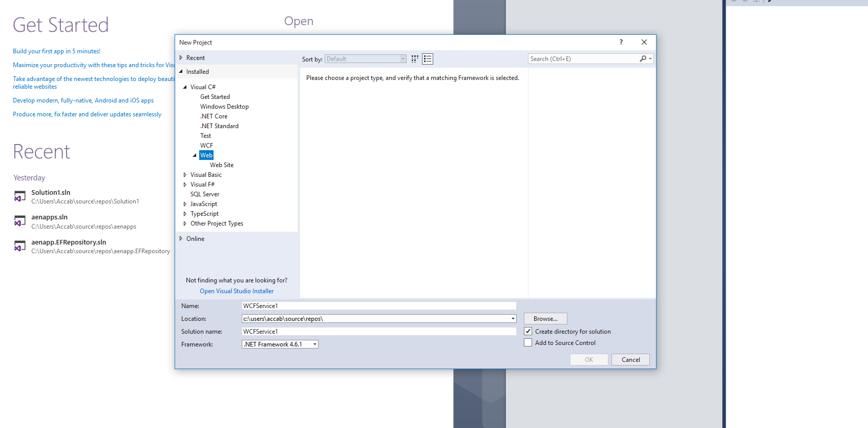This screenshot has width=868, height=428.
Task: Click Browse button for location
Action: click(x=545, y=319)
